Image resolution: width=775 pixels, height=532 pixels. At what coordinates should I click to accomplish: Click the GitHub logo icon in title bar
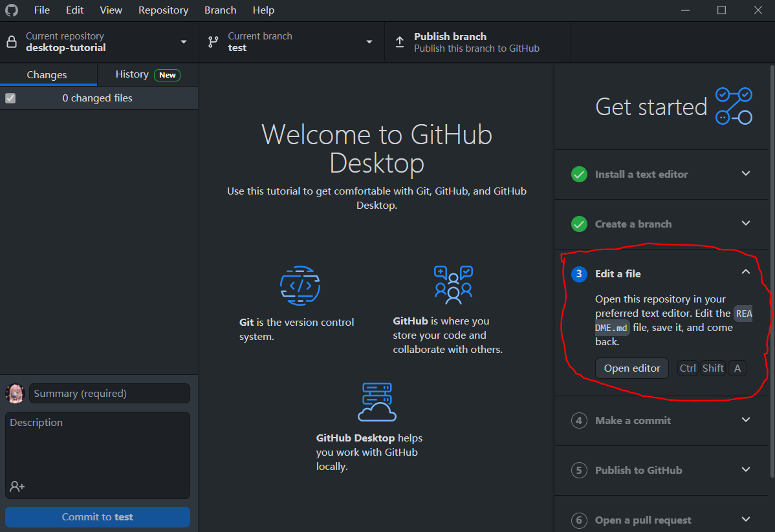pyautogui.click(x=12, y=10)
